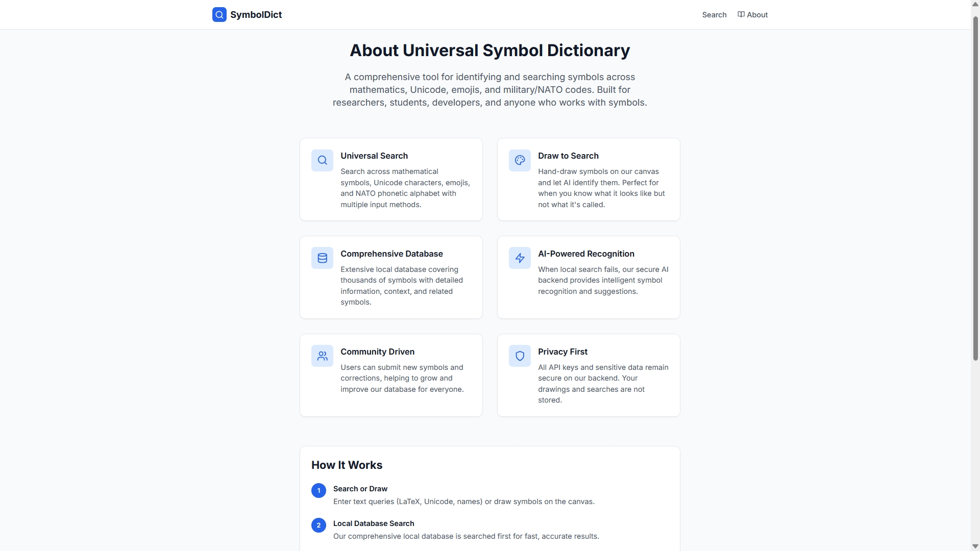Click the Draw to Search card heading

coord(568,156)
